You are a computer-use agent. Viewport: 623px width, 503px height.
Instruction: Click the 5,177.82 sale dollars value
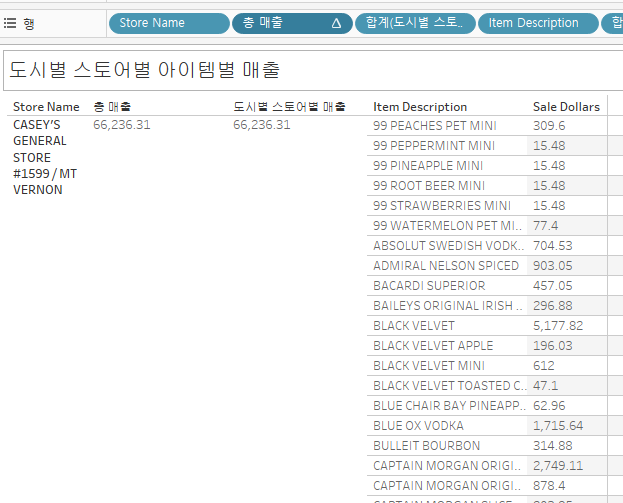click(558, 326)
